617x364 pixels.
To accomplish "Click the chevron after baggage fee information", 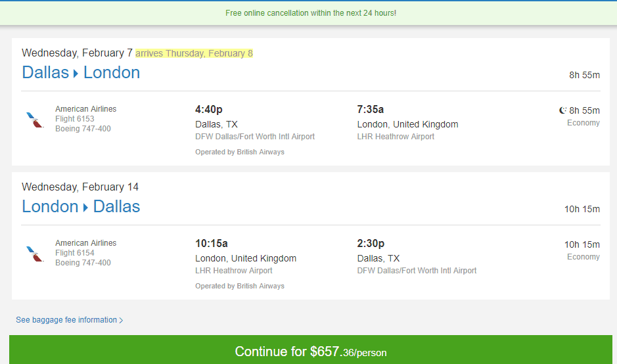I will click(x=121, y=321).
